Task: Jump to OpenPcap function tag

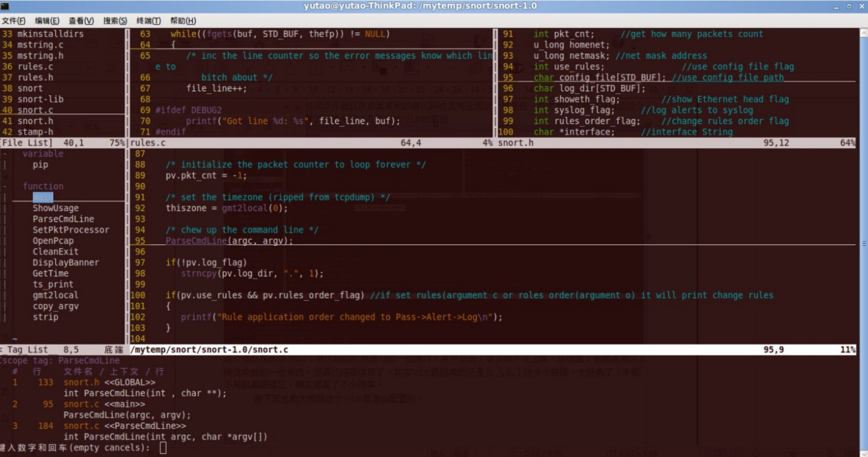Action: 53,241
